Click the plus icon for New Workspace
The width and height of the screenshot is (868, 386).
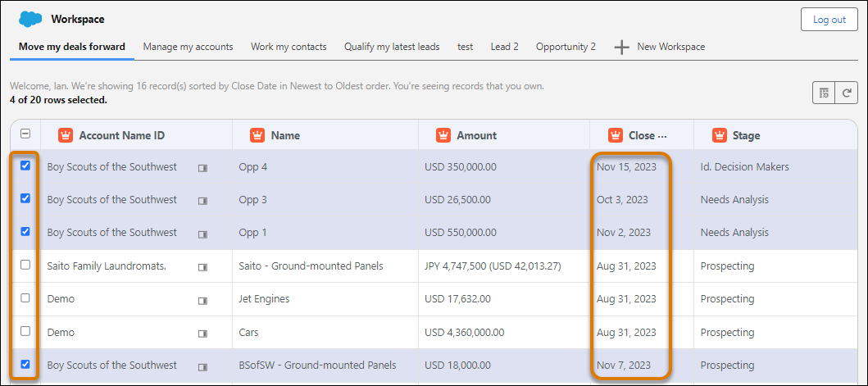pos(622,47)
